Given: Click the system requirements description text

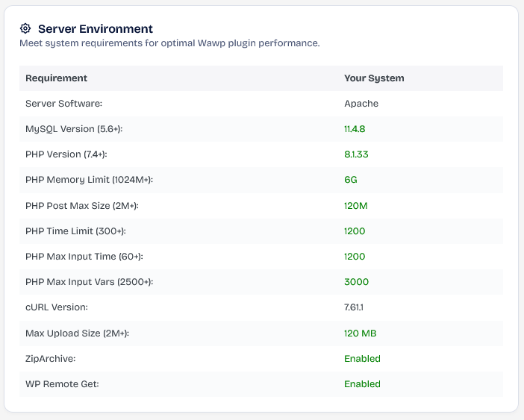Looking at the screenshot, I should 169,43.
